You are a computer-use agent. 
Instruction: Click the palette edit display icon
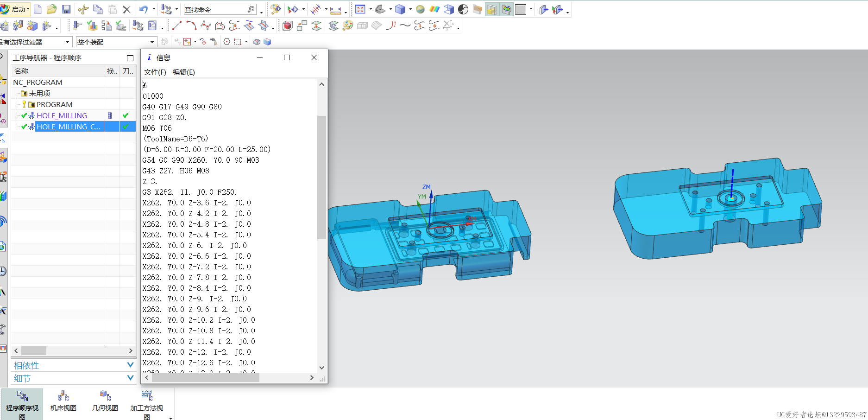click(348, 25)
